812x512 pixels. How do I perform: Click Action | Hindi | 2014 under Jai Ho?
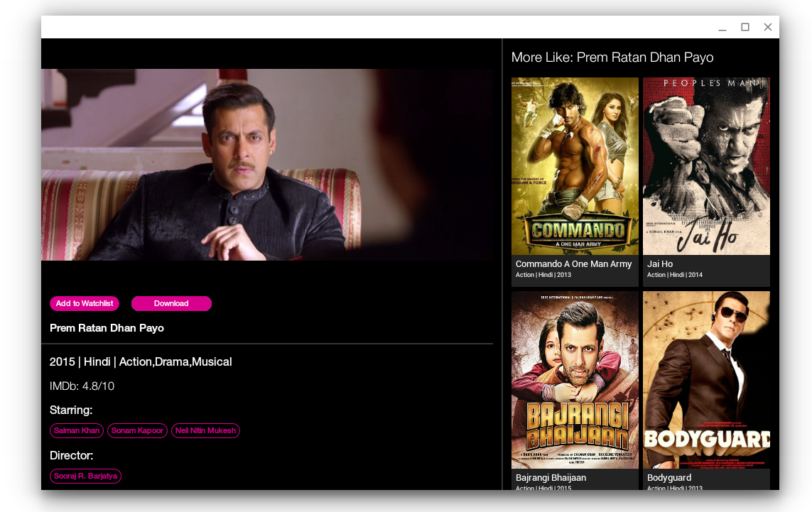675,275
